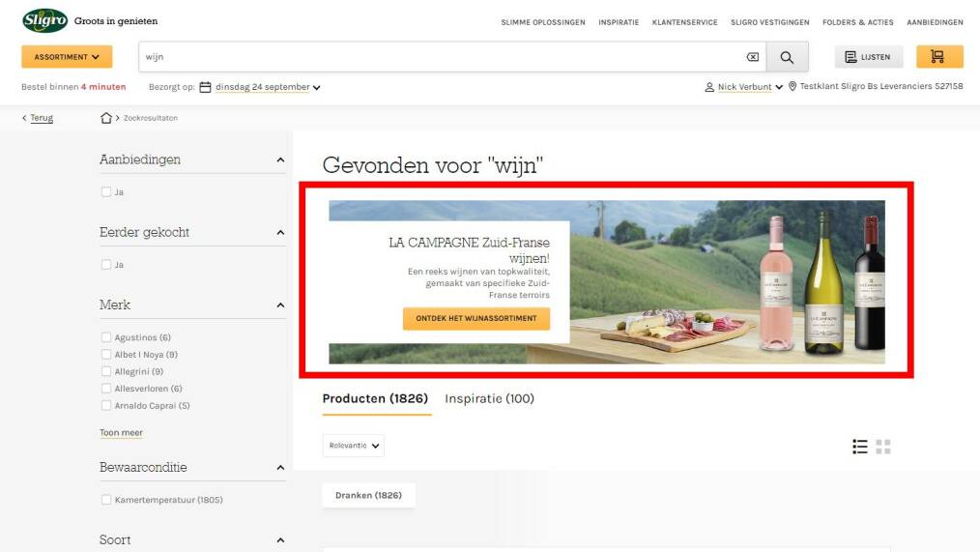
Task: Open Folders & Acties menu item
Action: 857,22
